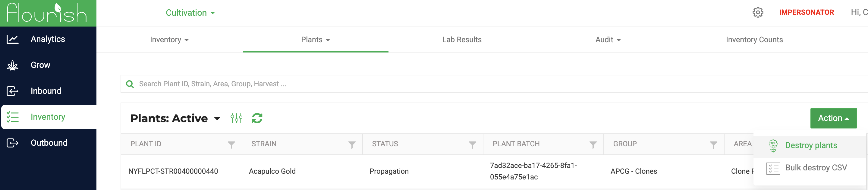
Task: Click the Flourish logo
Action: pos(47,13)
